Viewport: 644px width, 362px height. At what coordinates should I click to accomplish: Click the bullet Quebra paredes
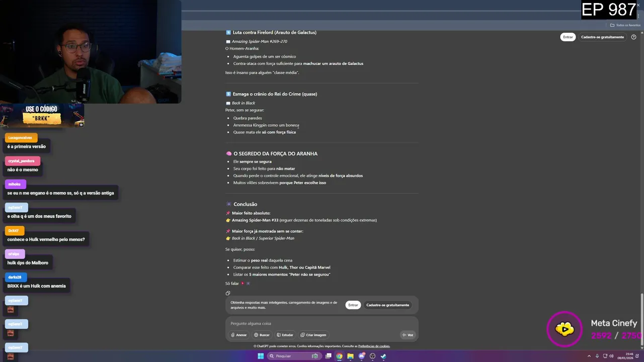248,118
